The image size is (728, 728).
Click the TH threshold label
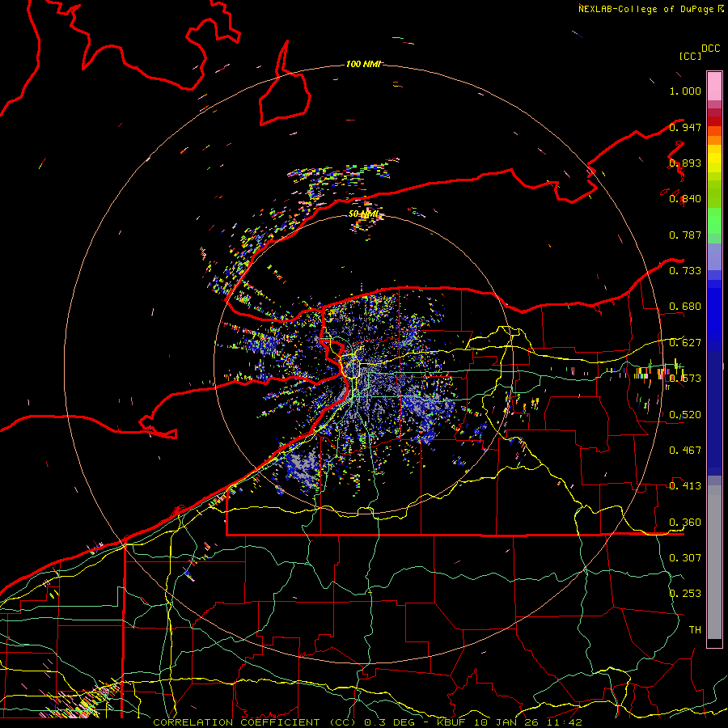[695, 629]
